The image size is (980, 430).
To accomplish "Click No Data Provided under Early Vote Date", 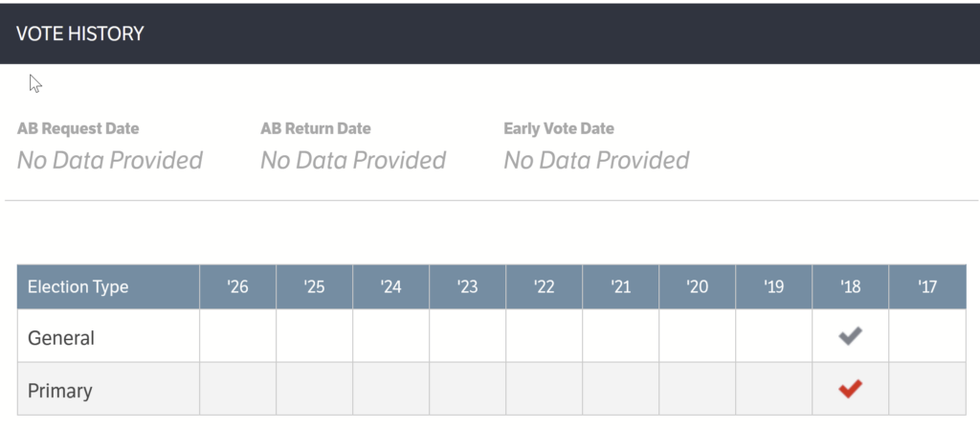I will click(x=596, y=160).
